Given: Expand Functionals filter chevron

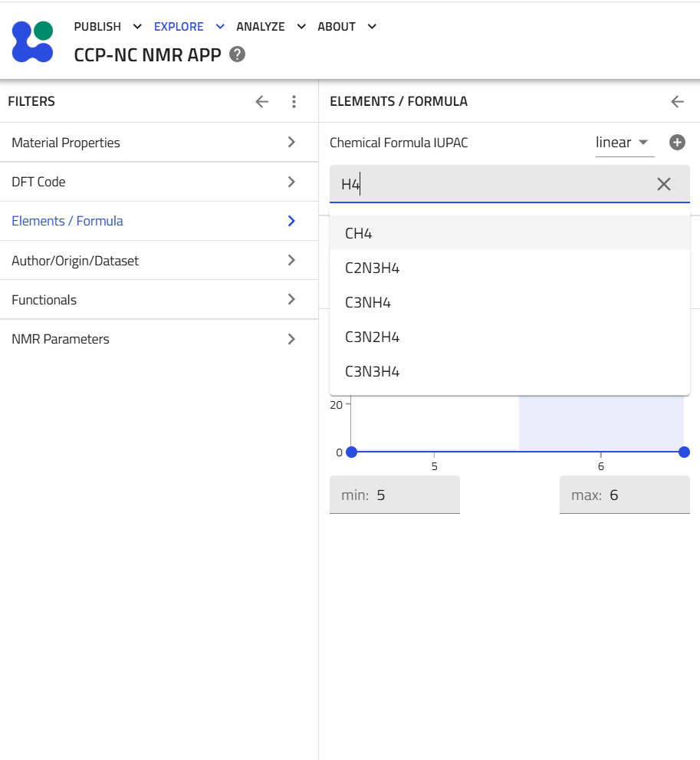Looking at the screenshot, I should coord(291,300).
